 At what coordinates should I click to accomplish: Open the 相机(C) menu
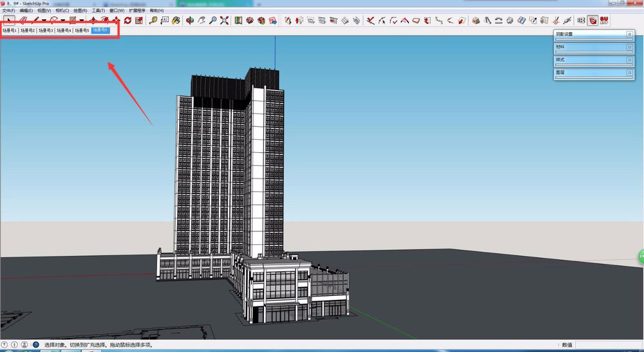point(62,11)
